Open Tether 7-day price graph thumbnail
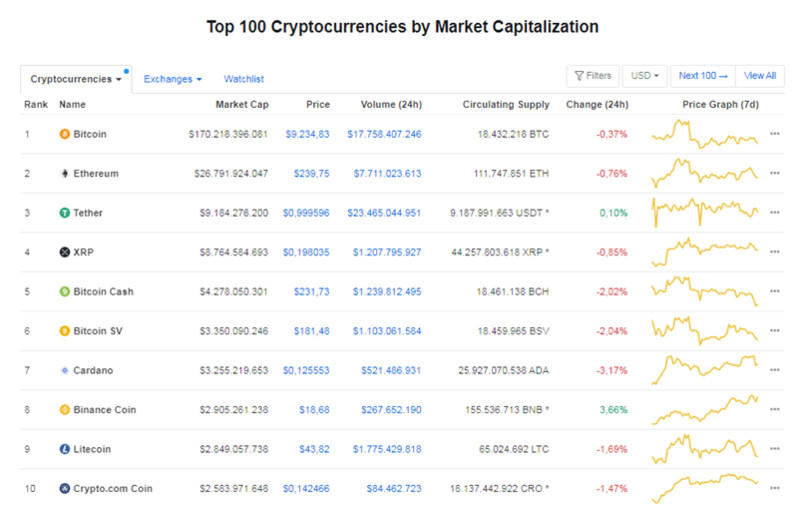 705,212
